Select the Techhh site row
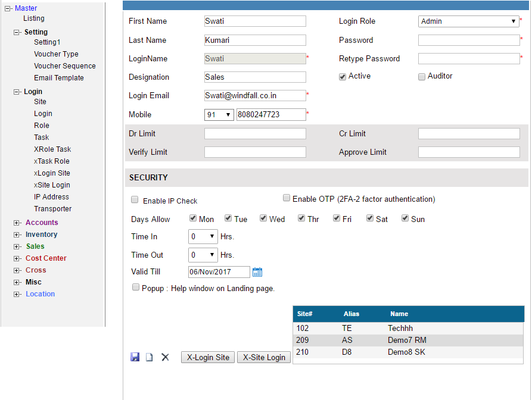 (408, 328)
